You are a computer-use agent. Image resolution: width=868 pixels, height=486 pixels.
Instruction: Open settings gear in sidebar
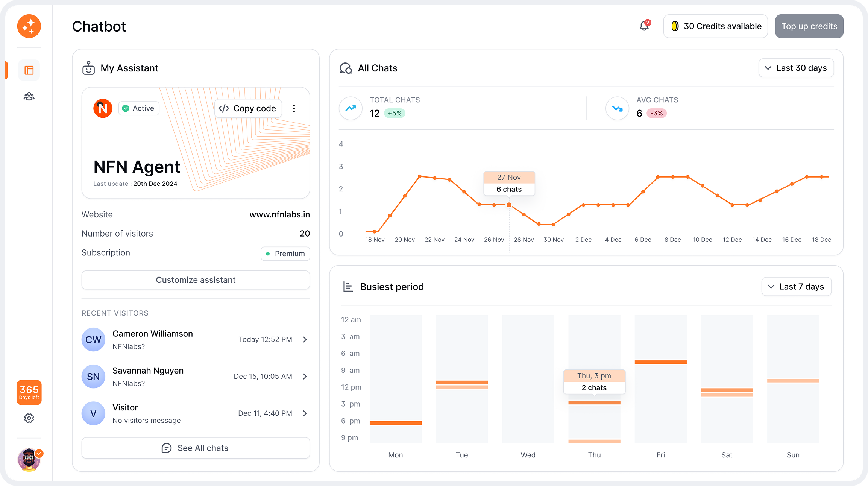(x=29, y=418)
